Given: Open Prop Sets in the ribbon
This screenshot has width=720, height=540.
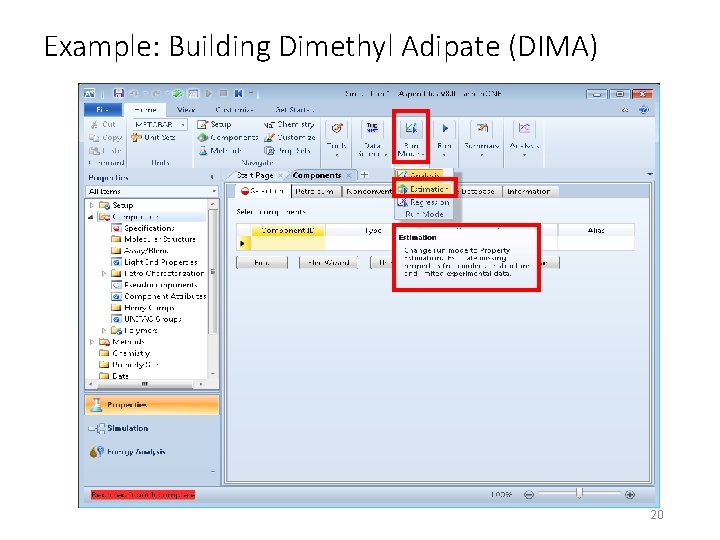Looking at the screenshot, I should pyautogui.click(x=288, y=151).
